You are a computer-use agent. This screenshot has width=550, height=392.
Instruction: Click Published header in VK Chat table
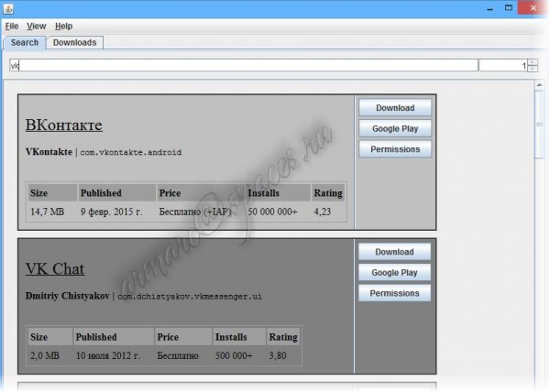[x=96, y=337]
